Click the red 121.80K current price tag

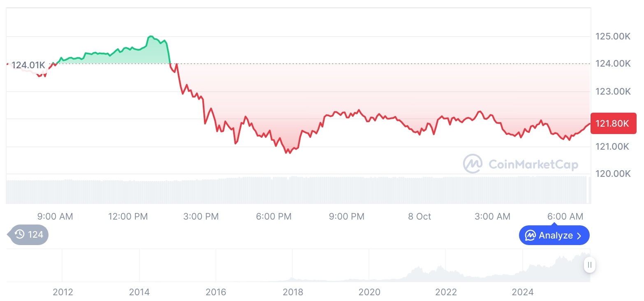pyautogui.click(x=613, y=123)
